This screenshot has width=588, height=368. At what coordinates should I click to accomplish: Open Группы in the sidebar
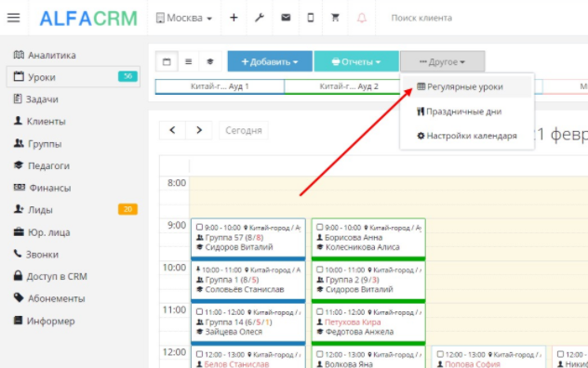pyautogui.click(x=73, y=143)
